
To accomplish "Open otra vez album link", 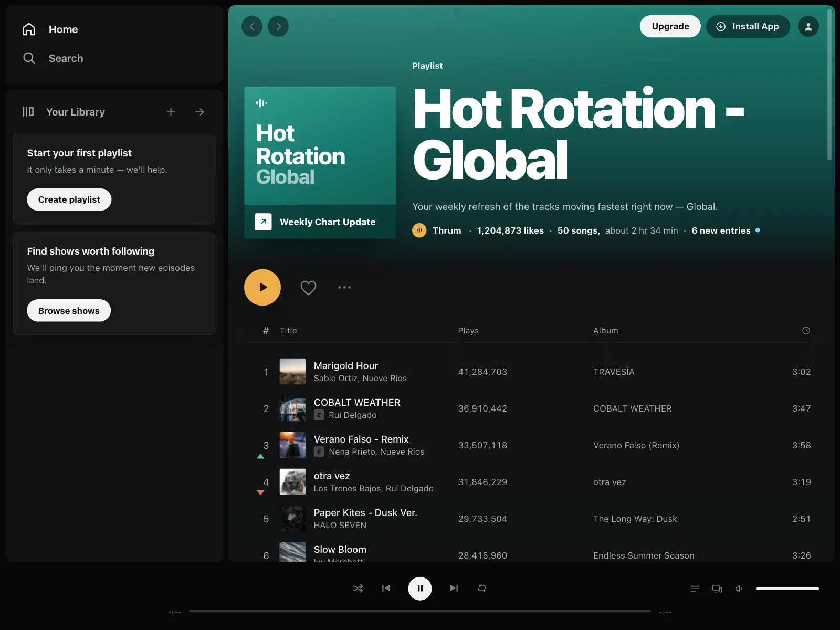I will click(610, 482).
